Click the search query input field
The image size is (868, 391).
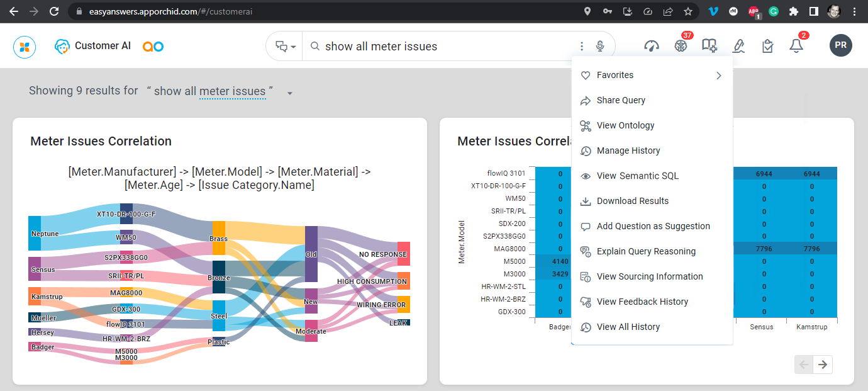(440, 47)
